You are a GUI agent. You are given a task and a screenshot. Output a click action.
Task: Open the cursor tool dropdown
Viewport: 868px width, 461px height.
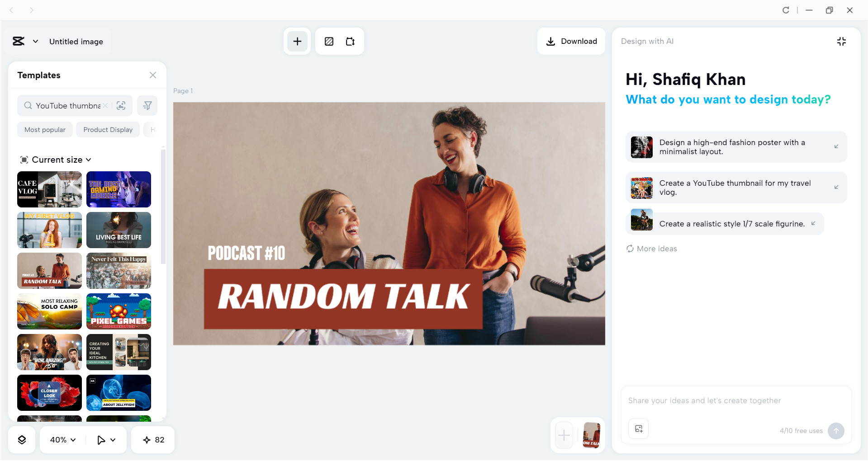pyautogui.click(x=105, y=439)
